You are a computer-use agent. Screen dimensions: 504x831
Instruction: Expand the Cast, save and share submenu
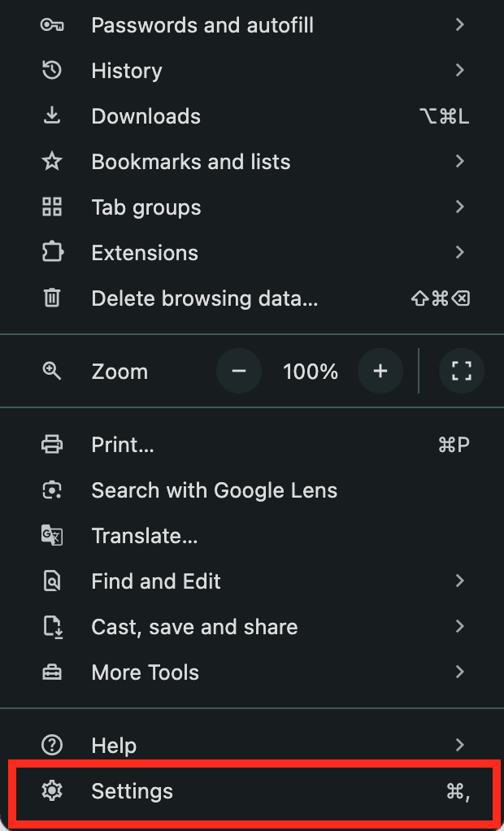(460, 627)
